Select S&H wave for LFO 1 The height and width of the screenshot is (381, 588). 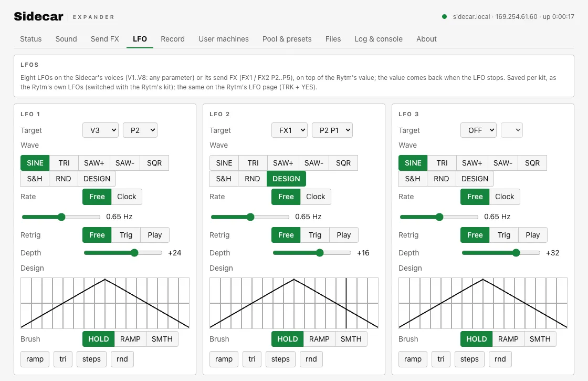tap(35, 179)
